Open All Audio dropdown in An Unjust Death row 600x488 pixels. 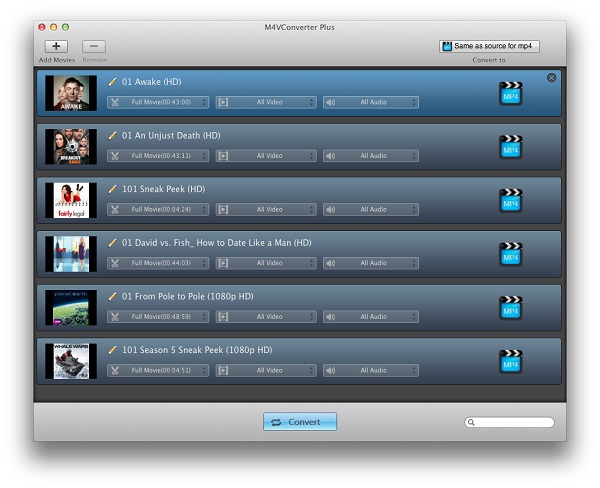371,156
